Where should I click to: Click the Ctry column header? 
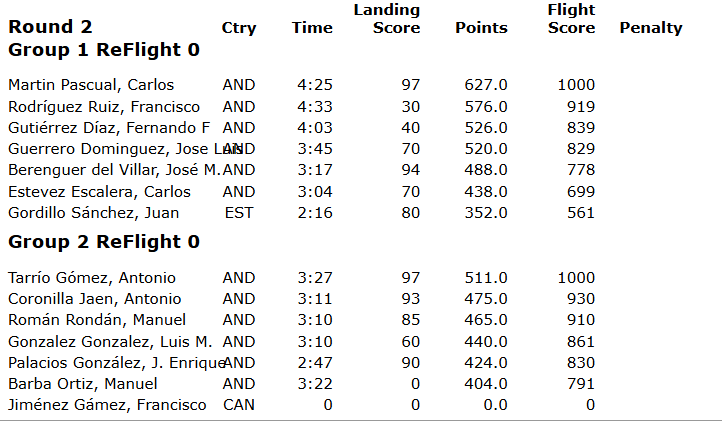tap(238, 28)
